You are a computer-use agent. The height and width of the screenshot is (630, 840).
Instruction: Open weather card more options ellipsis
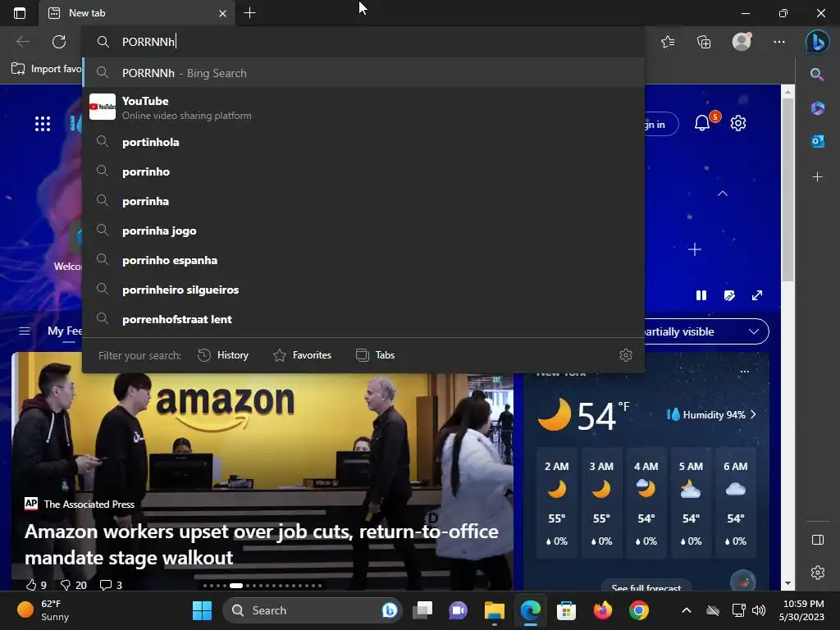click(x=745, y=372)
